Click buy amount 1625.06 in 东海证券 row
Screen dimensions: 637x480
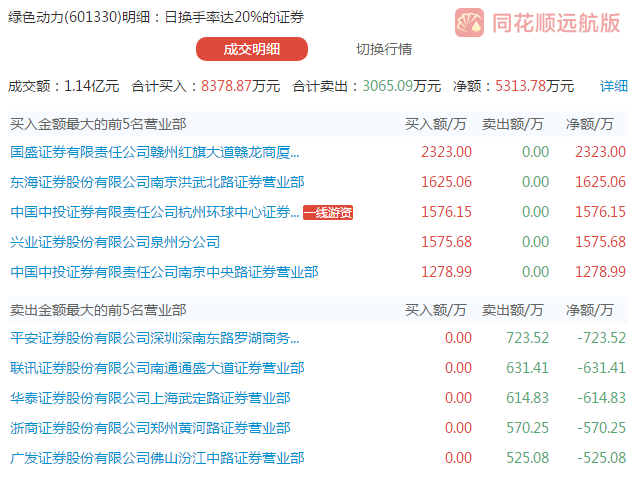click(446, 182)
